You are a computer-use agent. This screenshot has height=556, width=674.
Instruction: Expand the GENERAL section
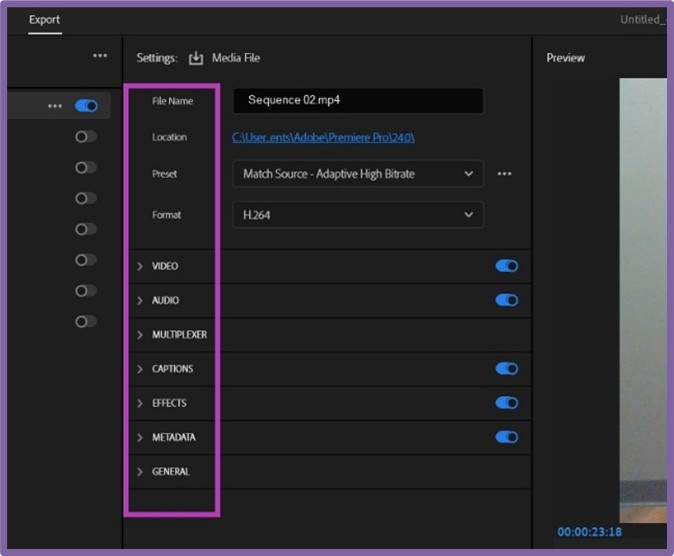coord(140,472)
